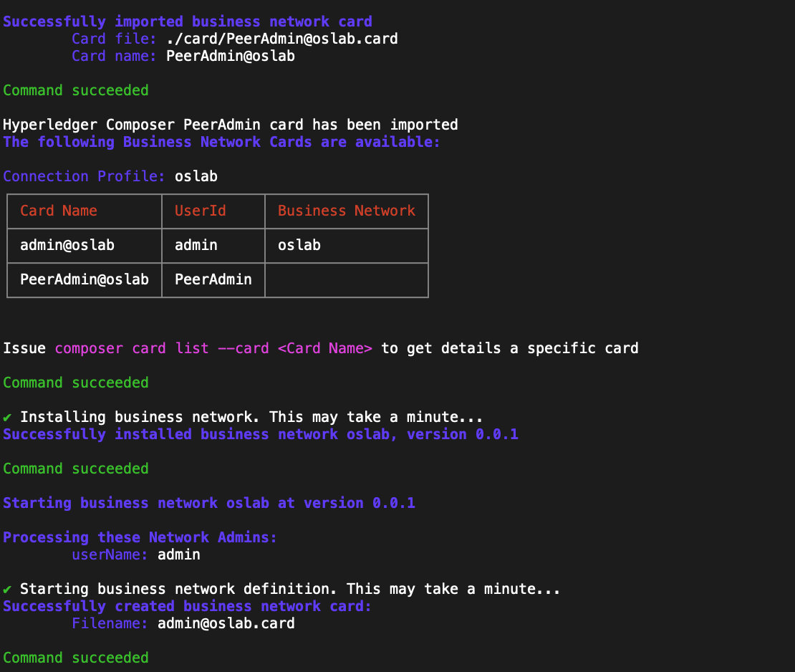Screen dimensions: 795x672
Task: Click 'Starting business network definition. This may take a minute...'
Action: click(290, 590)
